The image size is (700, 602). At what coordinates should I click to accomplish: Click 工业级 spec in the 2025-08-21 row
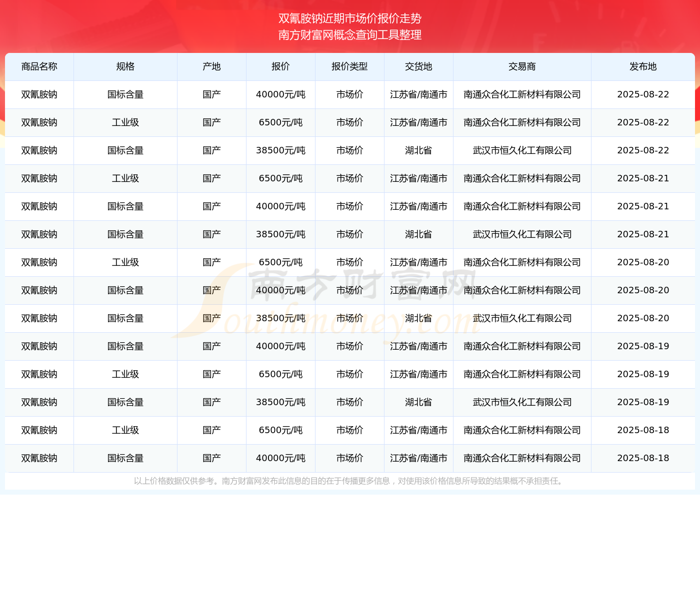pos(125,178)
